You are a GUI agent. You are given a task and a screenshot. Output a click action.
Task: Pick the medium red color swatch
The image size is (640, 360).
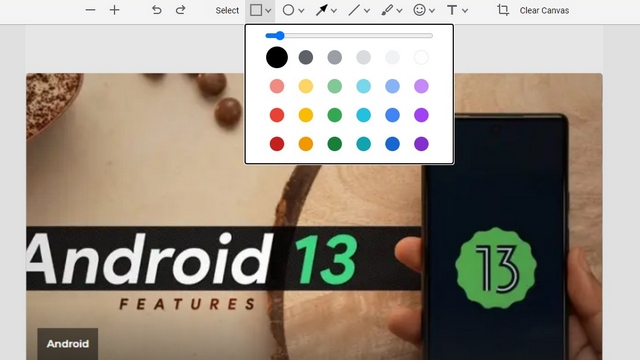[277, 115]
